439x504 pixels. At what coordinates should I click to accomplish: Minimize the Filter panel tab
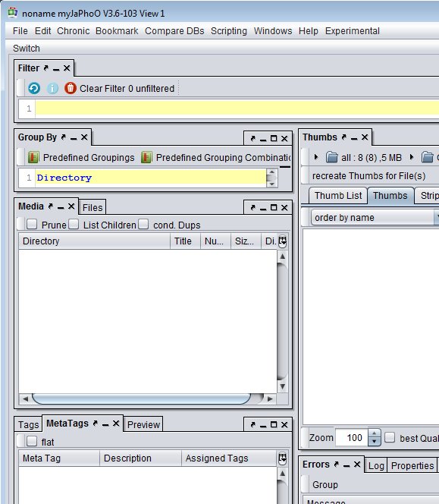tap(56, 69)
